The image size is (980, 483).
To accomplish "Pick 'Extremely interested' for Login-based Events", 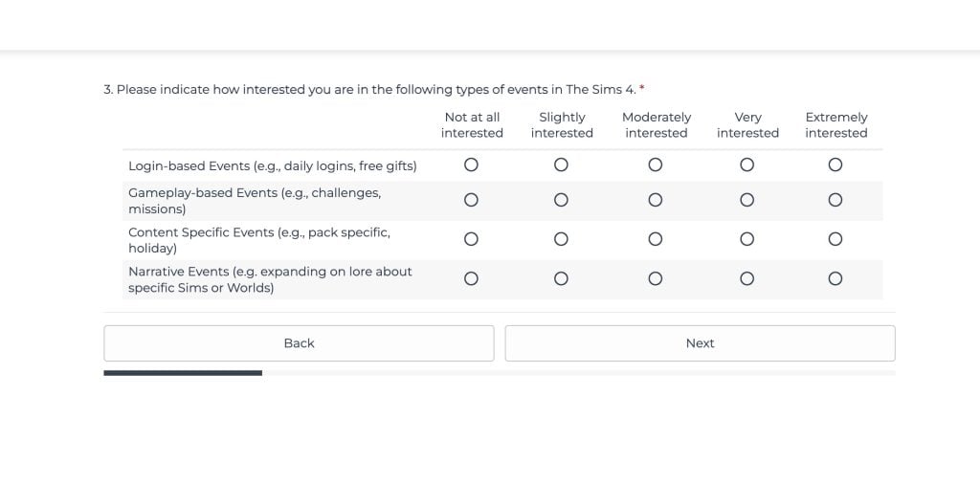I will (x=835, y=165).
